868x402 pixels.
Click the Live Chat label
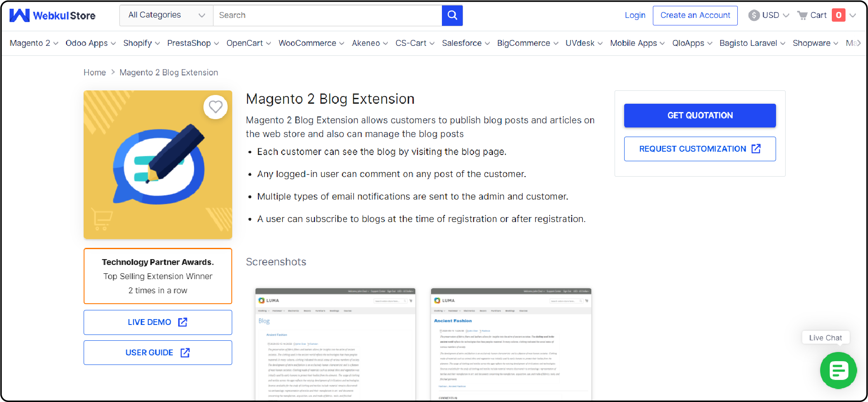(x=826, y=337)
